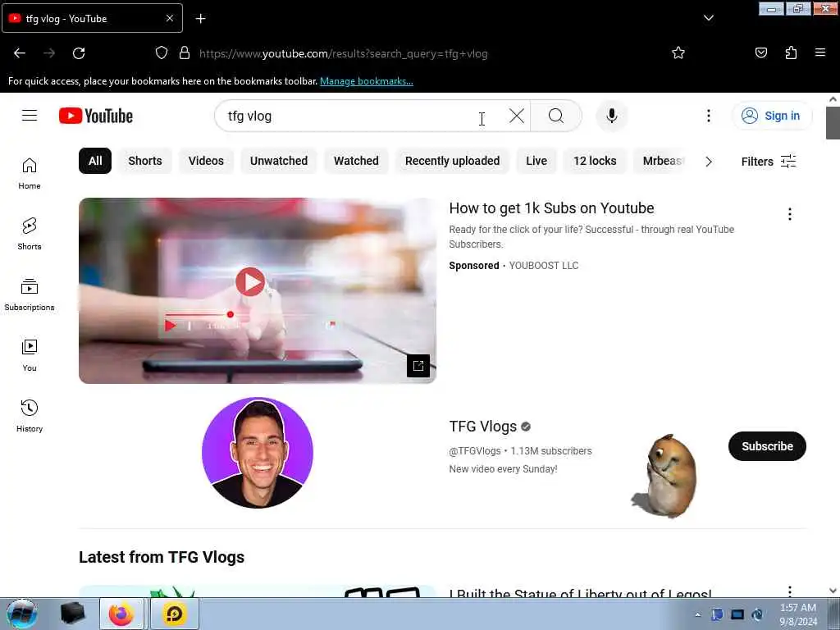Go to Home in the sidebar
Screen dimensions: 840x630
tap(30, 174)
